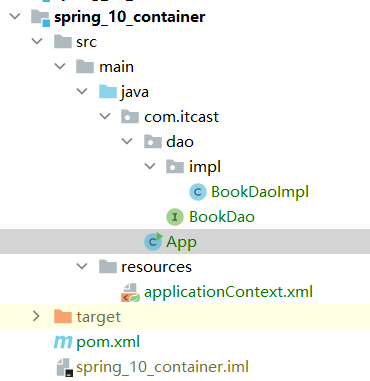Click the BookDaoImpl class icon
Image resolution: width=370 pixels, height=381 pixels.
tap(198, 192)
